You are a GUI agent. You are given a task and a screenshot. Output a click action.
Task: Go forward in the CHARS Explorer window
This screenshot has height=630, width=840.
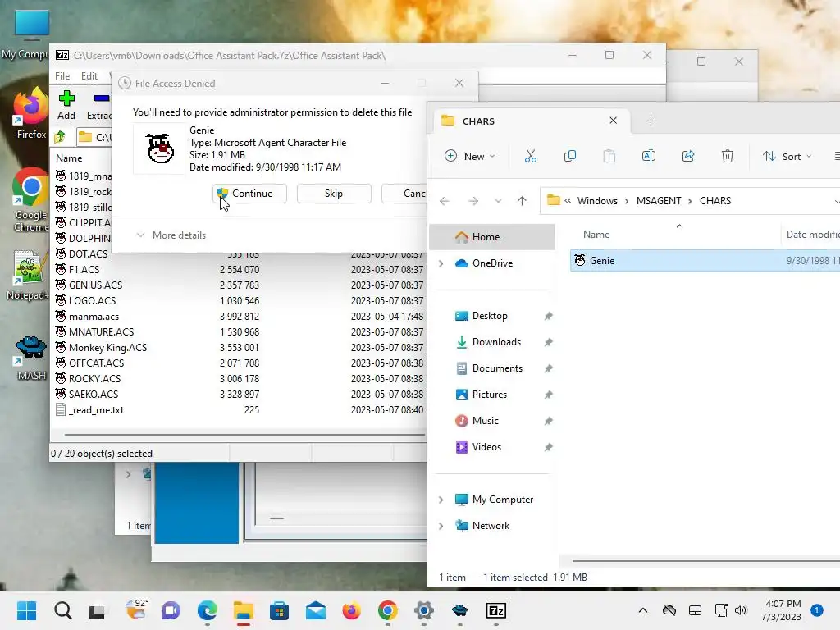(x=473, y=201)
